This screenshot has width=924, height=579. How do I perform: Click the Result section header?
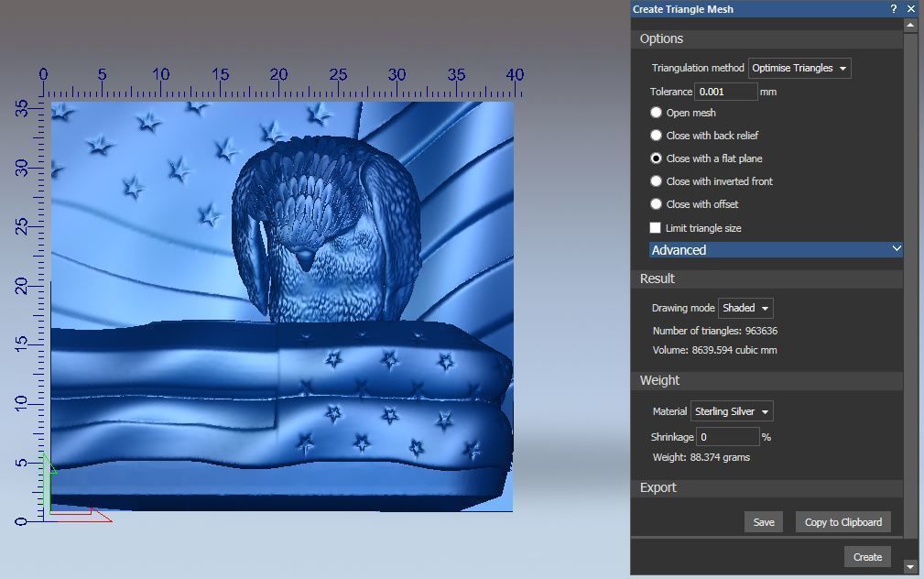[766, 279]
